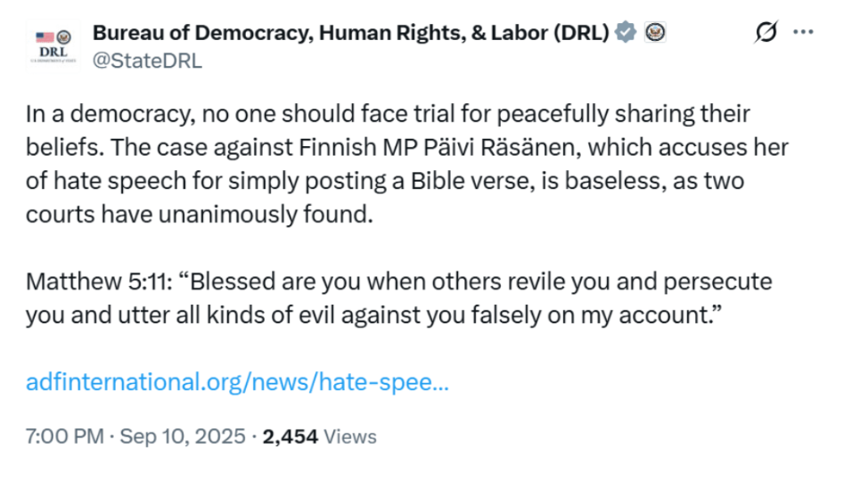Image resolution: width=868 pixels, height=489 pixels.
Task: Click the Sep 10, 2025 date
Action: click(x=183, y=436)
